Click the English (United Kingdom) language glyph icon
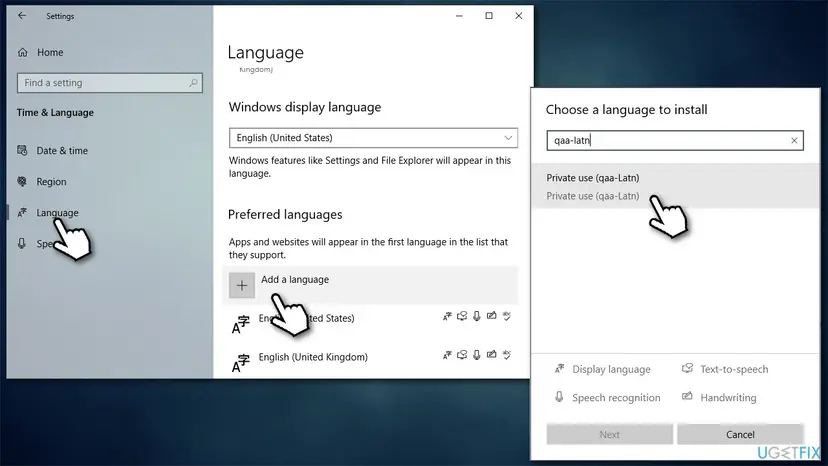This screenshot has width=828, height=466. click(x=240, y=363)
